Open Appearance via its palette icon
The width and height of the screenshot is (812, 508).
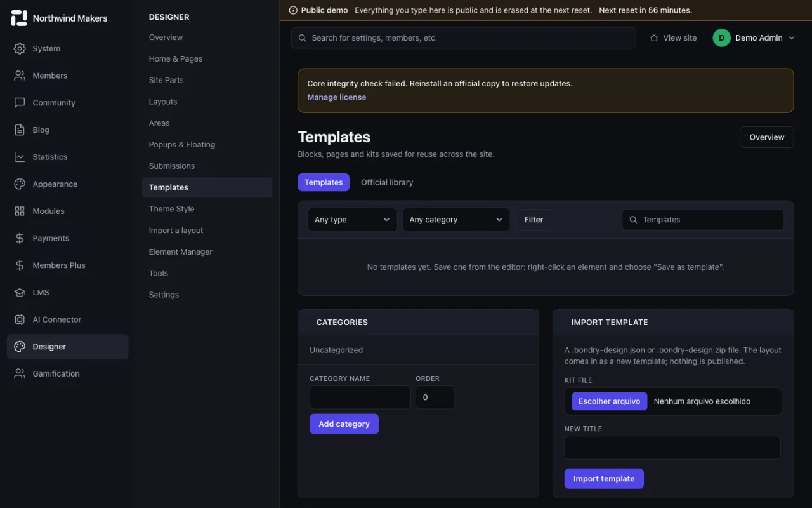[20, 184]
